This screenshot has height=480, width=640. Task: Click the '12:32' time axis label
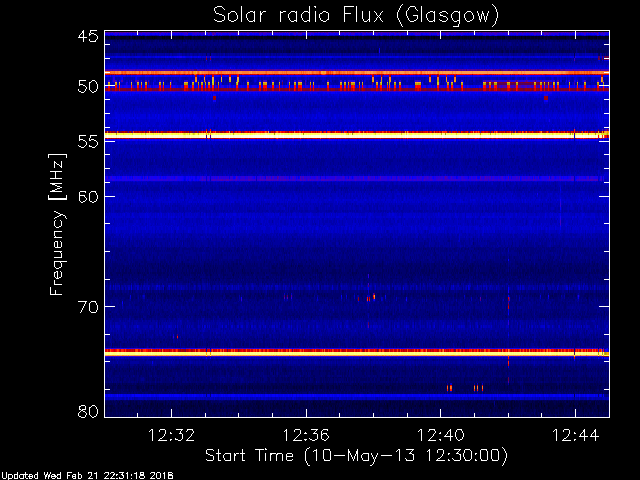[x=171, y=436]
